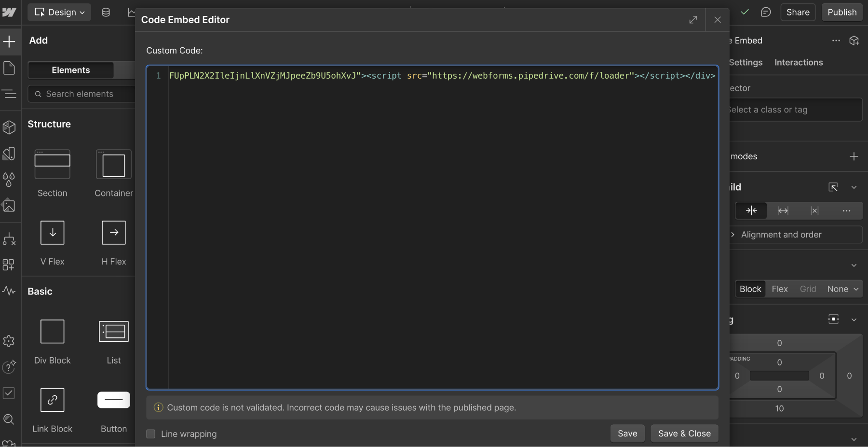Click inside the custom code editor
The width and height of the screenshot is (868, 447).
click(433, 227)
